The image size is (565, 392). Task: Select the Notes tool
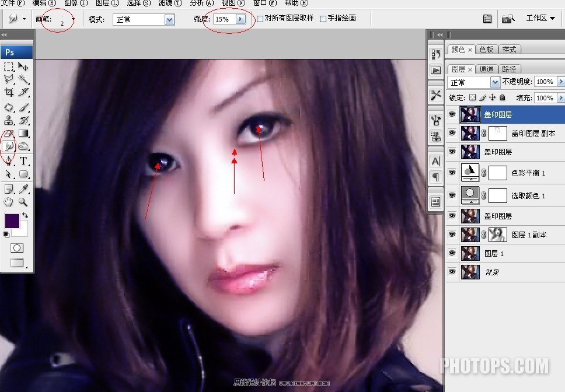9,189
